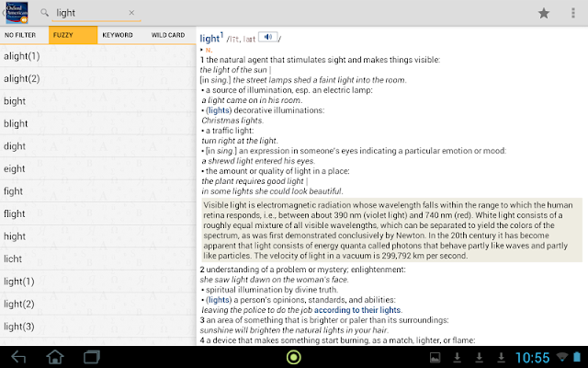Tap the 'Visible light is electromagnetic radiation' note box
The image size is (588, 368).
click(x=392, y=230)
